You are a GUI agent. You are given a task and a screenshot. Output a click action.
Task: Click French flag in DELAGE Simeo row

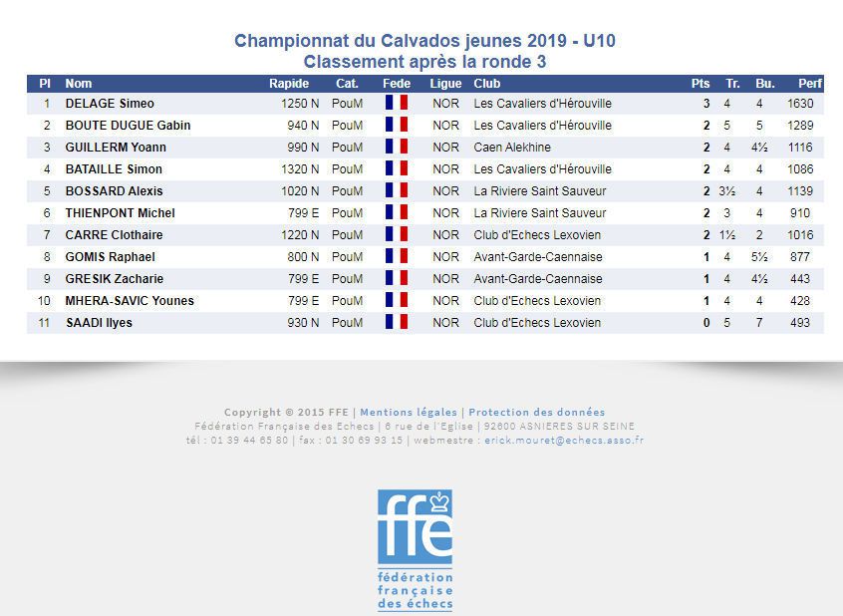pos(397,103)
